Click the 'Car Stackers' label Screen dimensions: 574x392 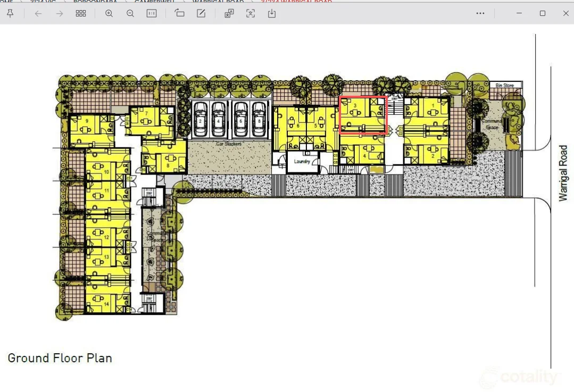[x=228, y=144]
